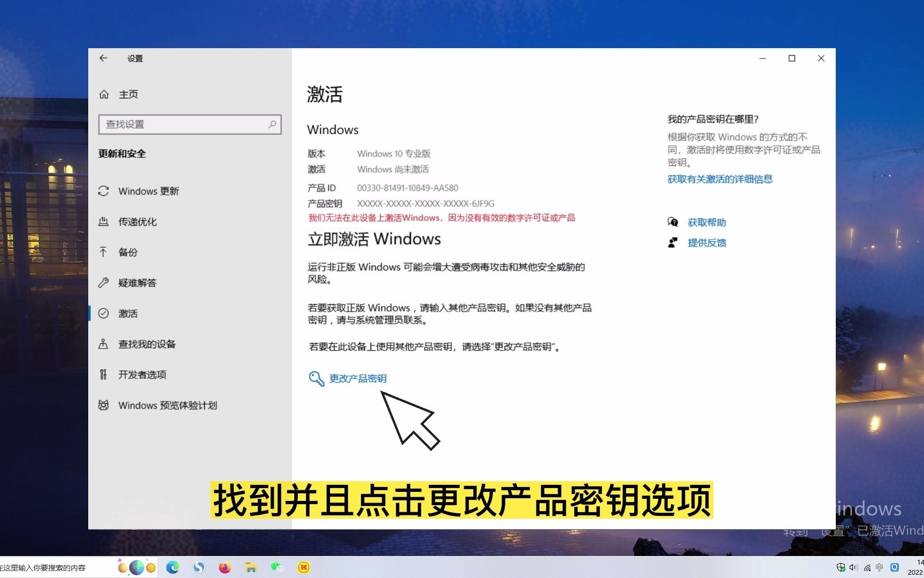Image resolution: width=924 pixels, height=578 pixels.
Task: Go back using the settings back arrow
Action: (103, 58)
